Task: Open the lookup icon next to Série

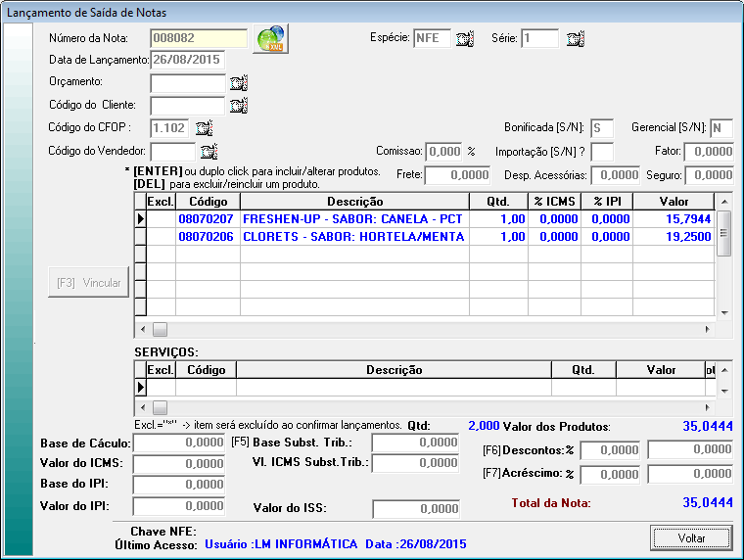Action: pos(576,39)
